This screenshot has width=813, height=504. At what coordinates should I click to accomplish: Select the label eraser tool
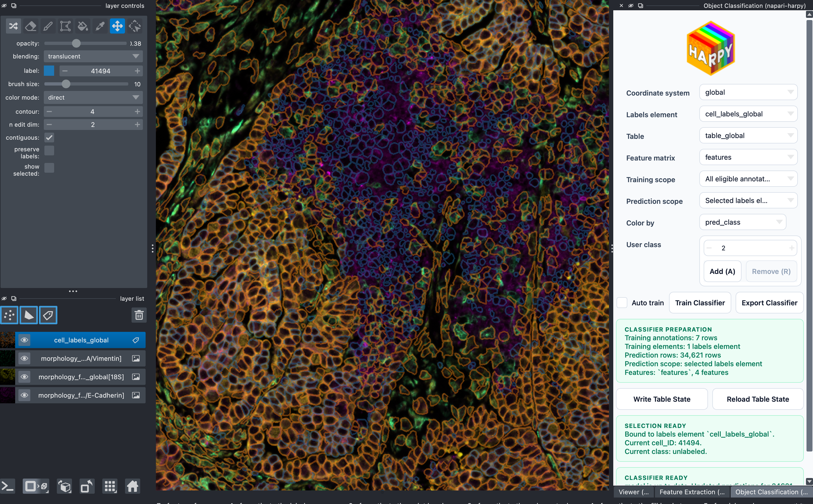click(x=31, y=26)
